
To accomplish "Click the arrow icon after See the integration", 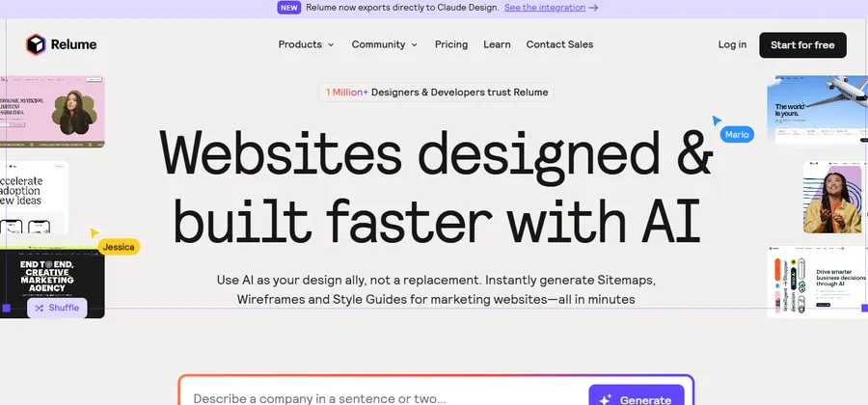I will click(x=593, y=8).
